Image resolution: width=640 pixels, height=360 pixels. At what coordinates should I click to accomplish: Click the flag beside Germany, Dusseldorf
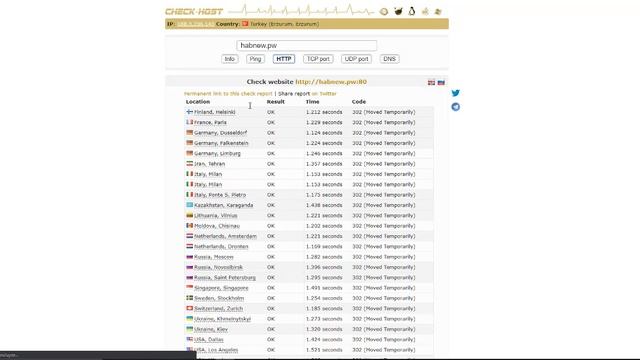(x=189, y=132)
